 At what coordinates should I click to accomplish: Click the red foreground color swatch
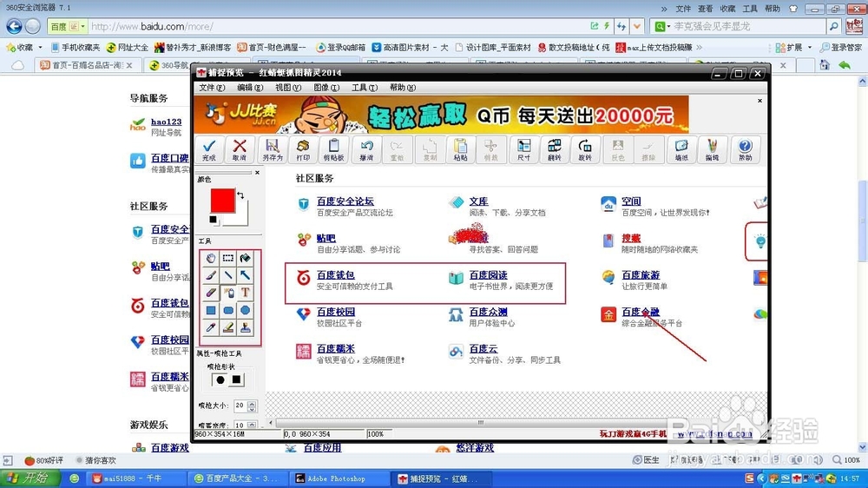point(222,201)
